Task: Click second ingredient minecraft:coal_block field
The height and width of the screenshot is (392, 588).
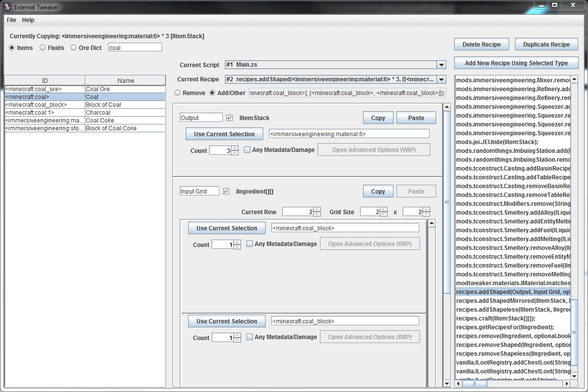Action: [345, 321]
